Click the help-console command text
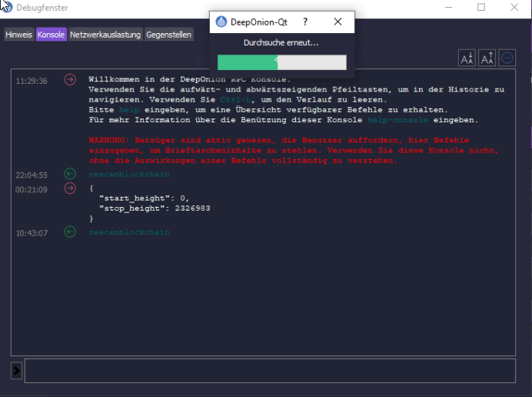This screenshot has width=532, height=397. (397, 120)
